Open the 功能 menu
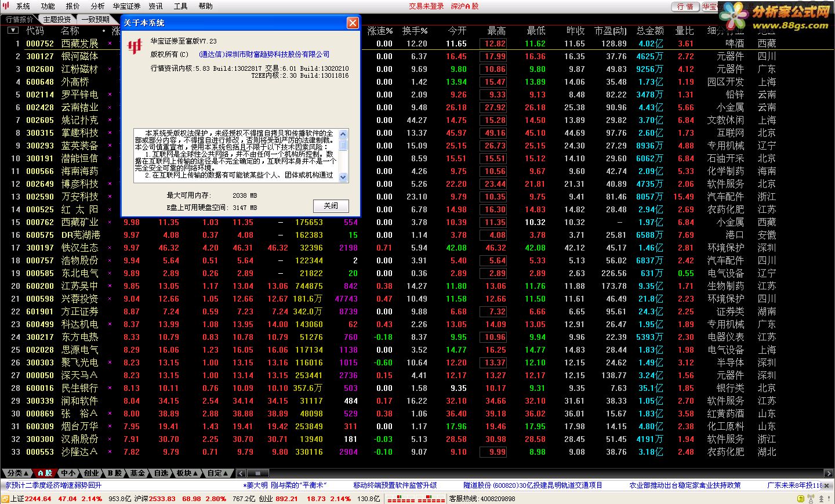Image resolution: width=835 pixels, height=504 pixels. [48, 6]
